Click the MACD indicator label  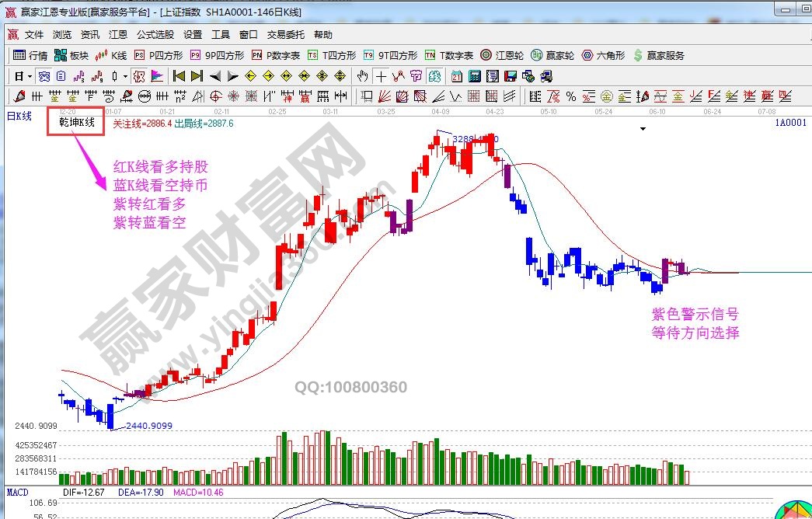point(17,493)
